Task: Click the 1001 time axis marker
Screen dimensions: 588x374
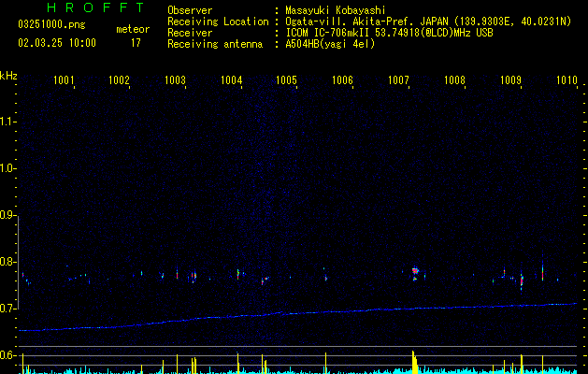Action: (64, 79)
